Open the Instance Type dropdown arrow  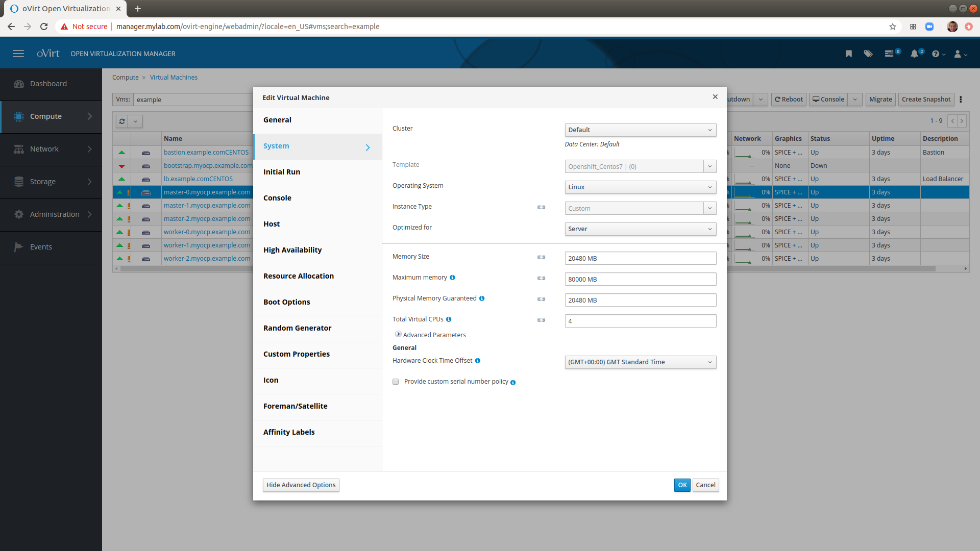[x=709, y=208]
